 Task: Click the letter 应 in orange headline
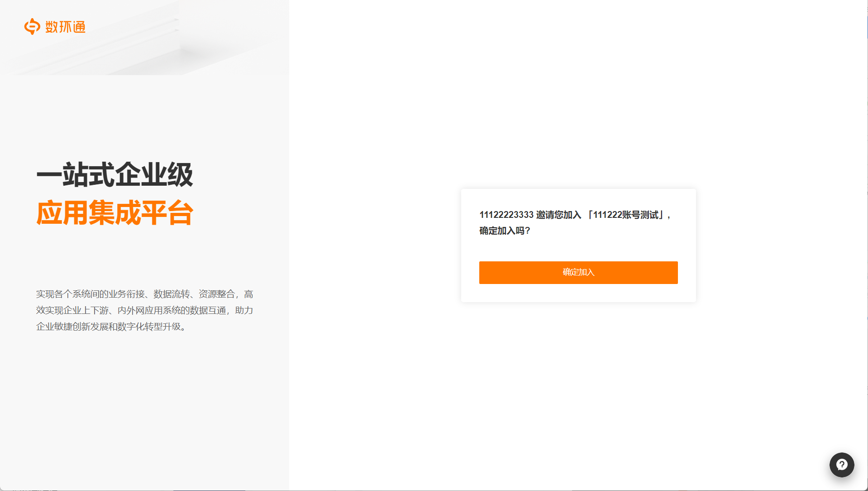pos(49,212)
